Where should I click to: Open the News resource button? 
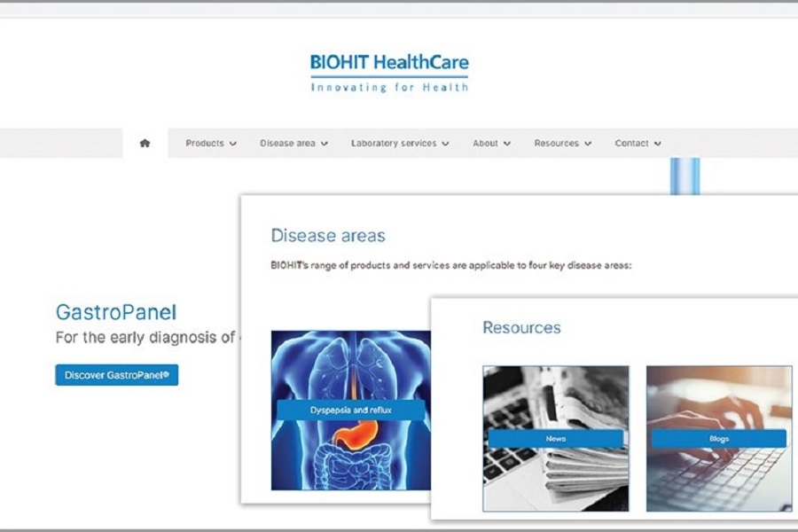556,438
